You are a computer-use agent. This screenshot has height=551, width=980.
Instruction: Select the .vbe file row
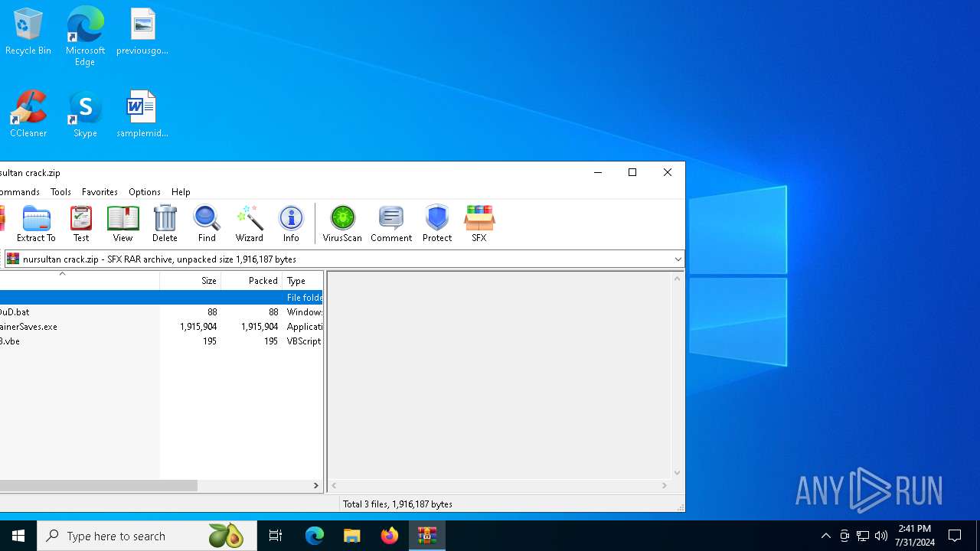point(162,341)
